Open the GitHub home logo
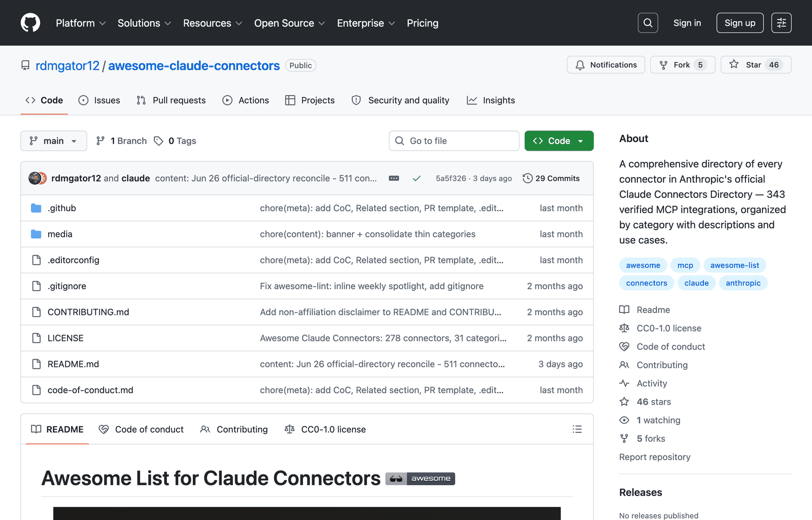The image size is (812, 520). coord(30,23)
